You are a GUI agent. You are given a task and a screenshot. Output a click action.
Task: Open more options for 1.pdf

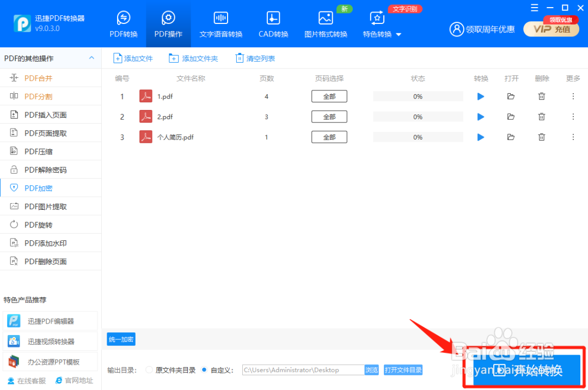point(573,96)
